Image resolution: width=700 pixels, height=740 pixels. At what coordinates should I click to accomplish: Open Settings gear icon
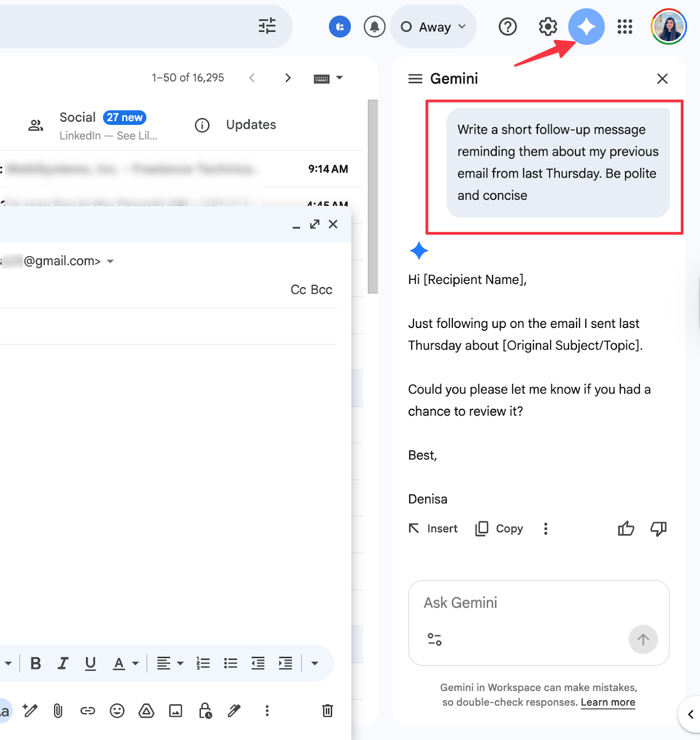tap(548, 26)
